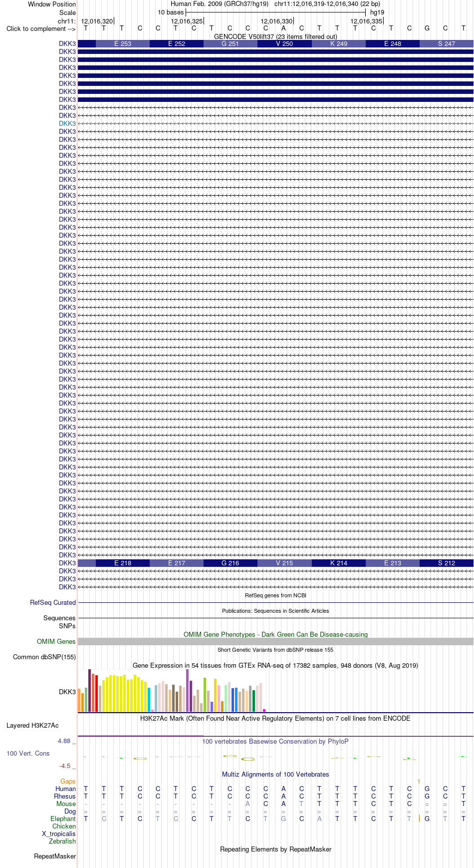Click the orange '1' in Gaps row

pyautogui.click(x=419, y=781)
